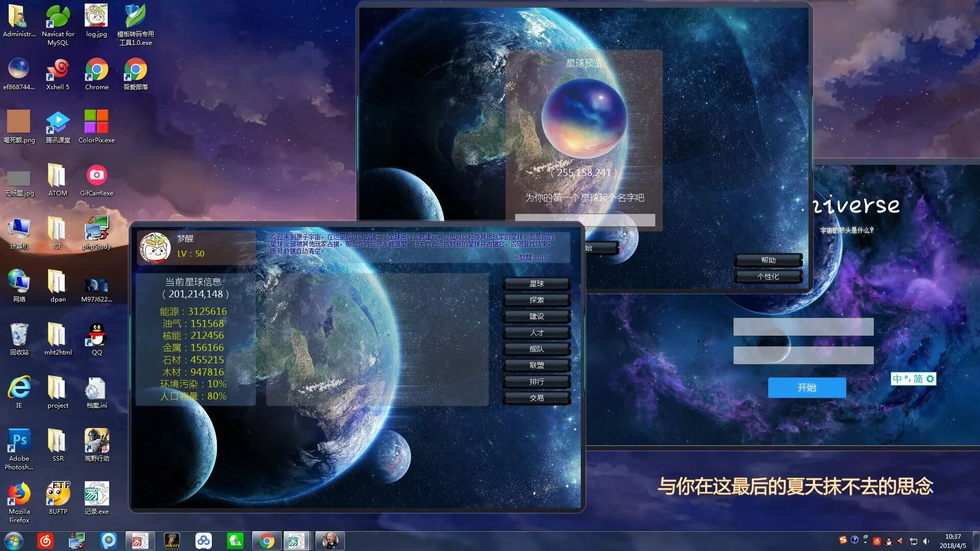Select the 模板转码专用工具1.0.exe icon
The height and width of the screenshot is (551, 980).
pos(135,26)
